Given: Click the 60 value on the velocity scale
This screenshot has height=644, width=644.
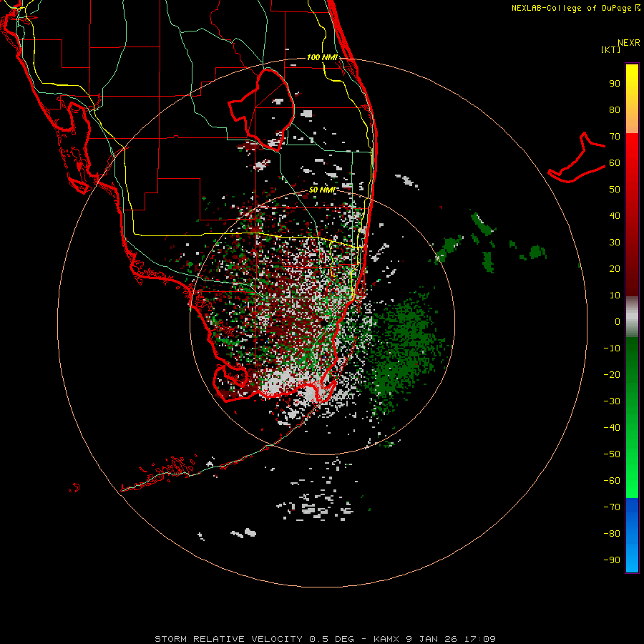Looking at the screenshot, I should [615, 162].
